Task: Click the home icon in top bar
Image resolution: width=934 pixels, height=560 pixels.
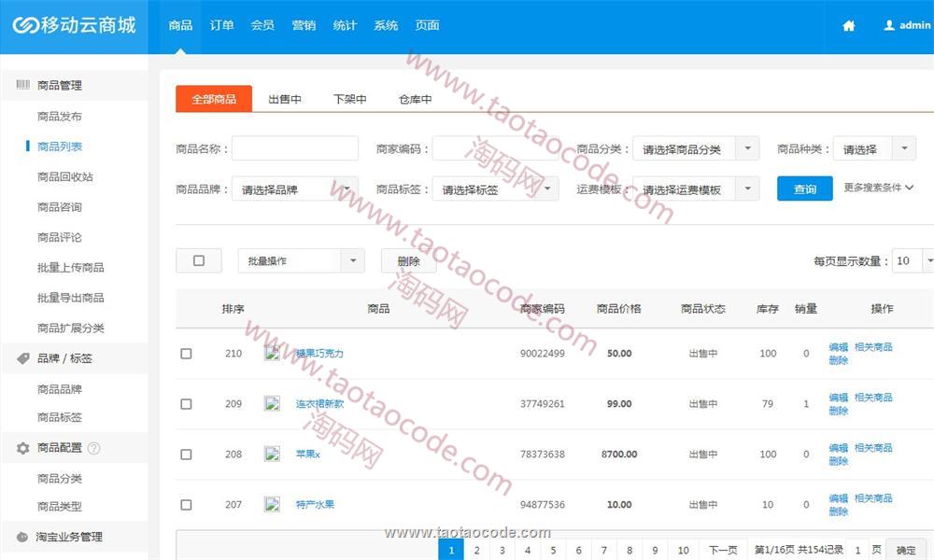Action: pyautogui.click(x=848, y=26)
